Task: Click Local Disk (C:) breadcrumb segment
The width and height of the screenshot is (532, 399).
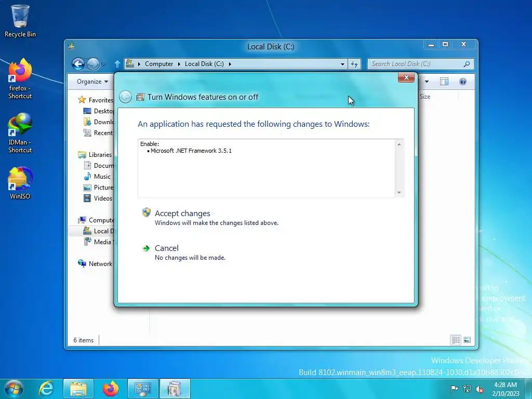Action: click(204, 64)
